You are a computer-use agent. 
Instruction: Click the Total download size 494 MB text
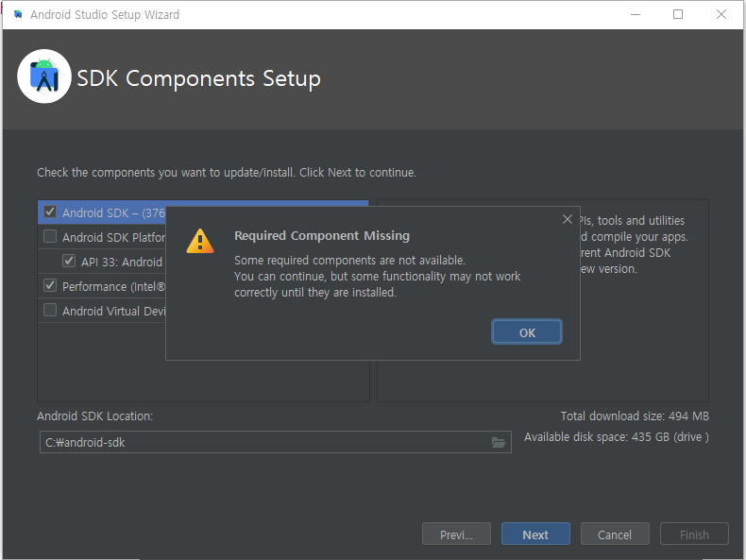coord(635,416)
